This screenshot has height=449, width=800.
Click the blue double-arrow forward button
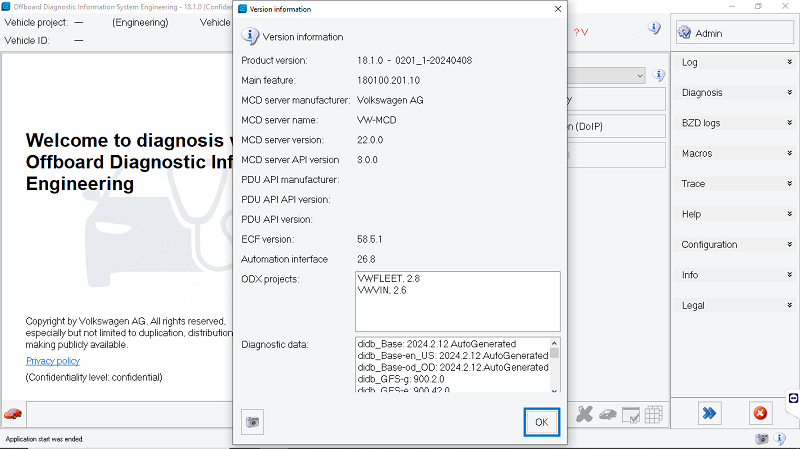(710, 414)
